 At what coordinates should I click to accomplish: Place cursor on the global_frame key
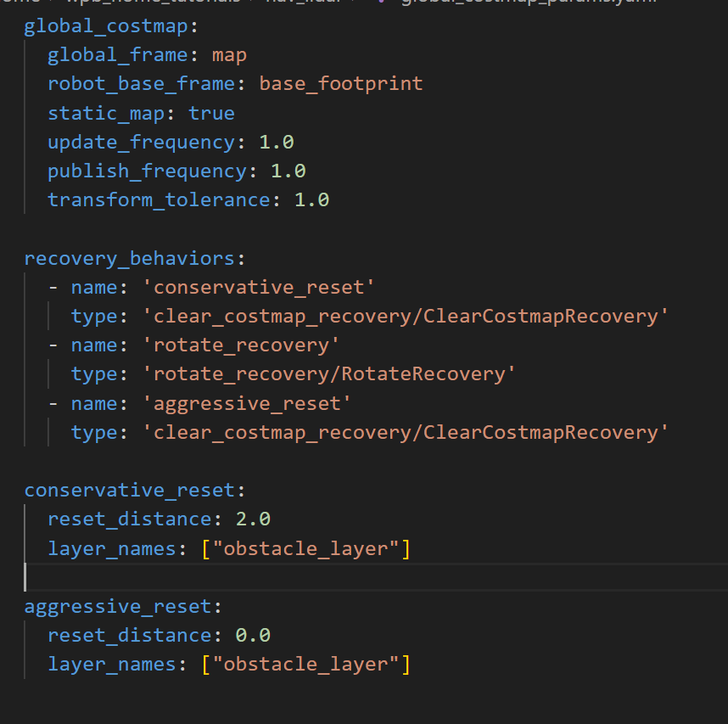117,55
